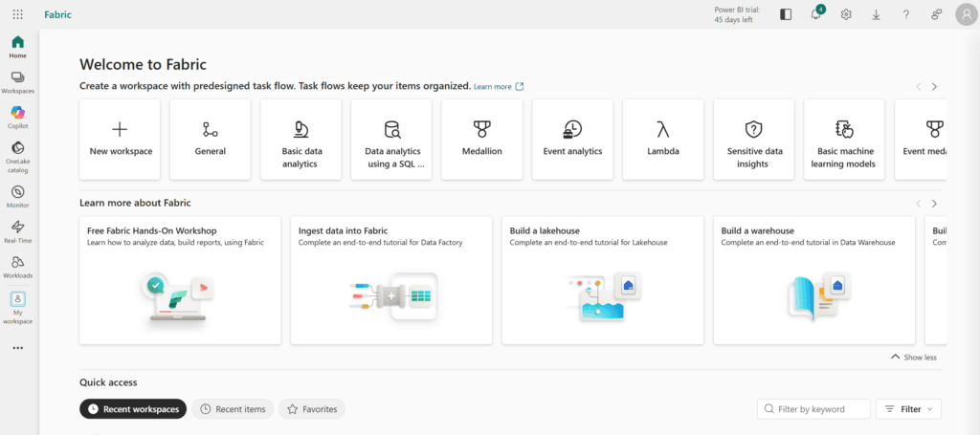Open the Filter dropdown
Image resolution: width=980 pixels, height=435 pixels.
(909, 409)
